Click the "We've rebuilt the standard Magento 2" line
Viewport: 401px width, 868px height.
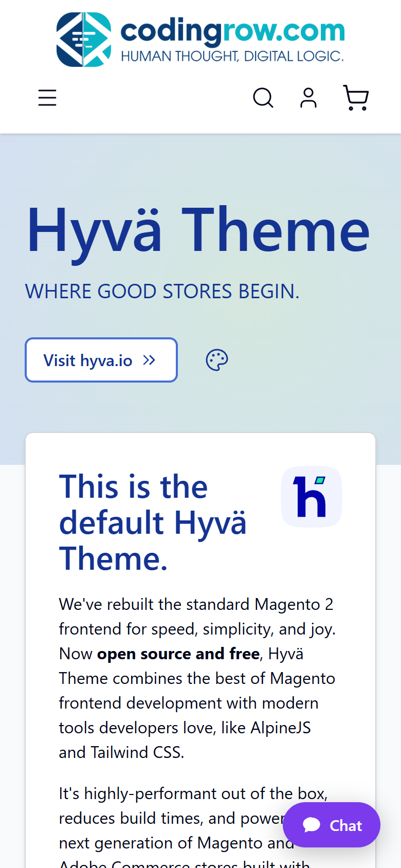click(196, 604)
